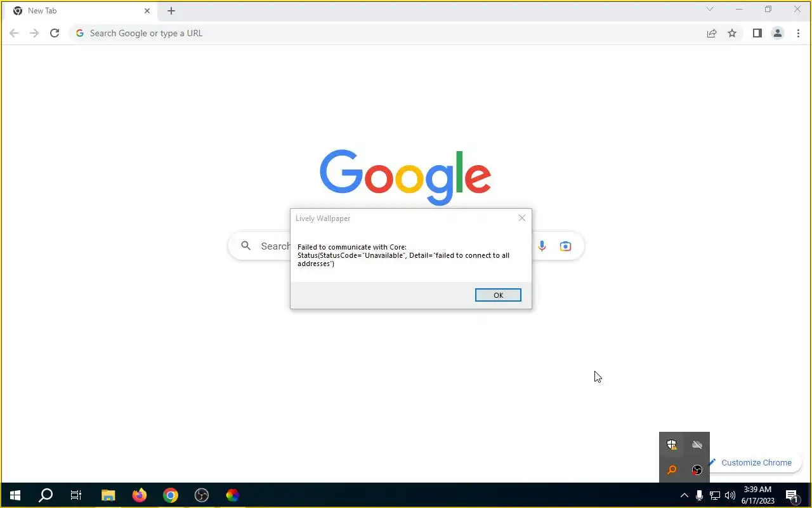Go forward to the next page
This screenshot has width=812, height=508.
point(34,33)
